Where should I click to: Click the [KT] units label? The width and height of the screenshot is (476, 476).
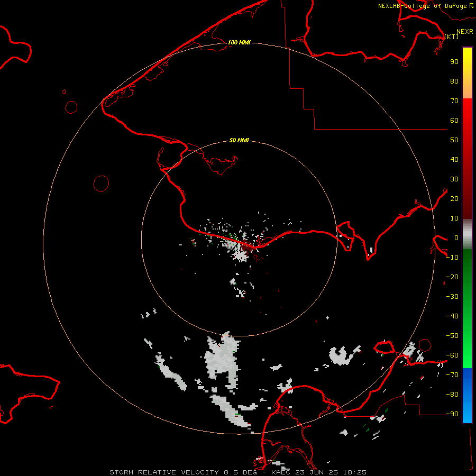[x=451, y=36]
